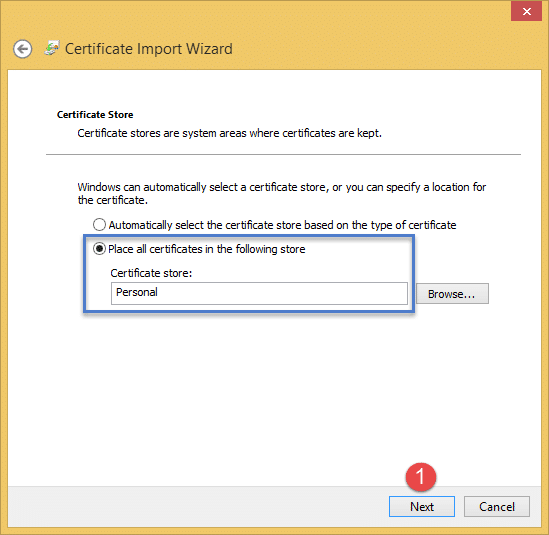
Task: Select the Automatically select certificate store radio
Action: (x=99, y=224)
